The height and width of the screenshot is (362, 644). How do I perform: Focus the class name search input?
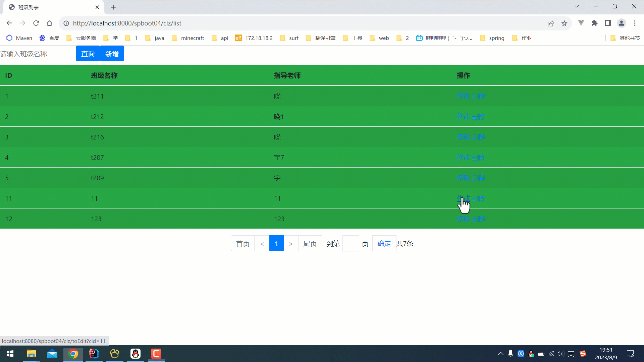point(38,54)
